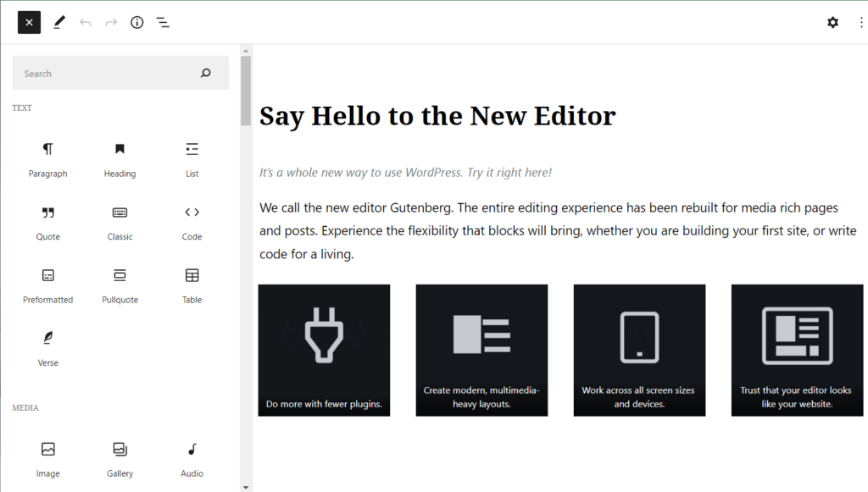
Task: Close the block inserter panel
Action: [x=30, y=22]
